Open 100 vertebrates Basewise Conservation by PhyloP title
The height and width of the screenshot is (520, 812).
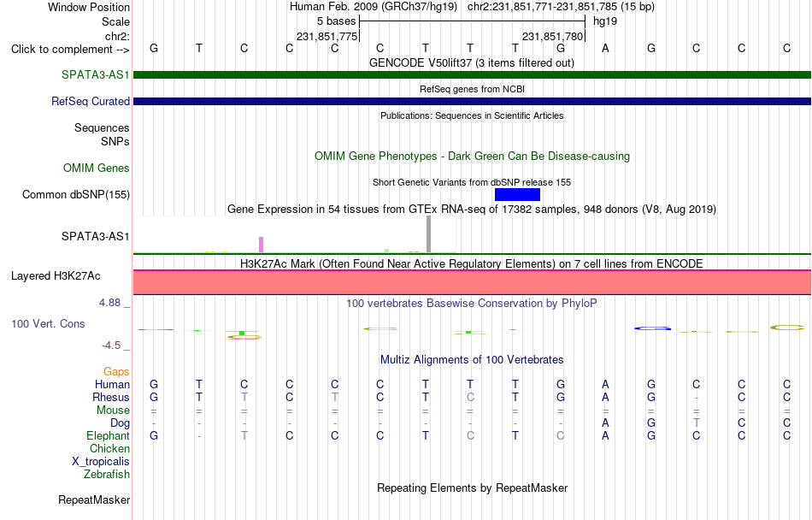click(x=471, y=303)
